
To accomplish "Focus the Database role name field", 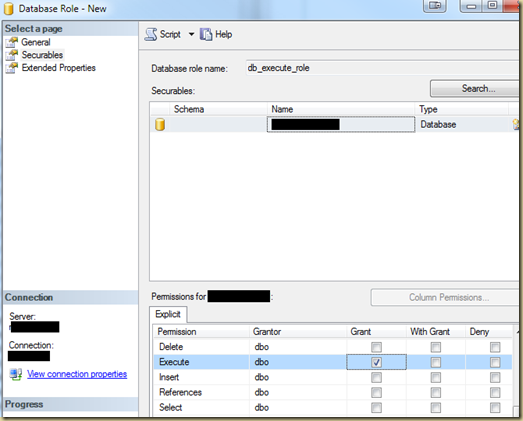I will point(382,68).
